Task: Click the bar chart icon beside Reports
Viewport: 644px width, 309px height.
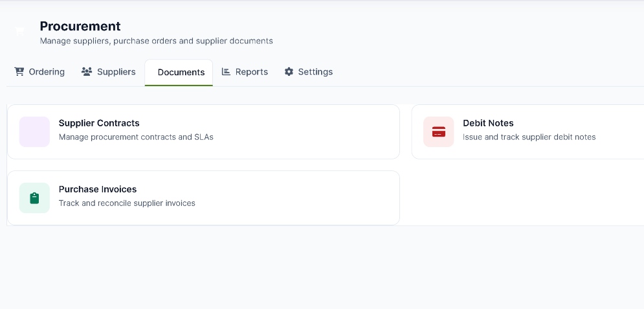Action: coord(226,71)
